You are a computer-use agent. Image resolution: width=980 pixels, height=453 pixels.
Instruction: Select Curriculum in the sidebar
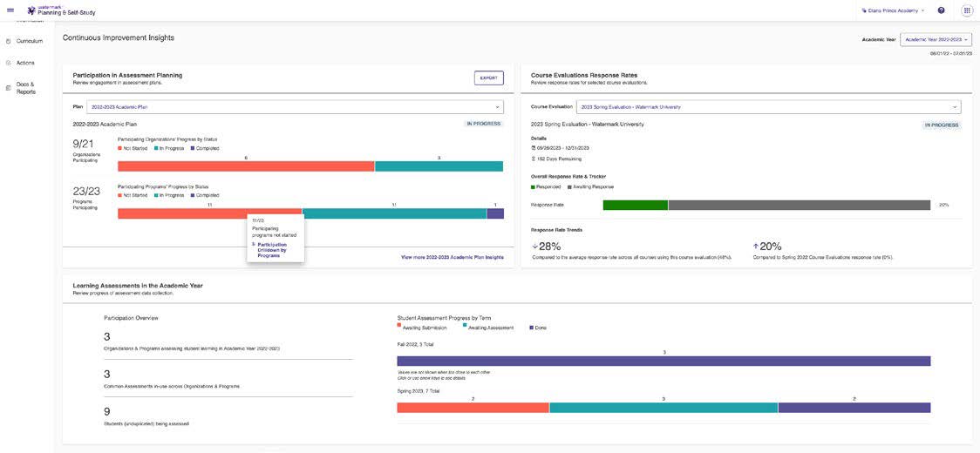(x=30, y=41)
